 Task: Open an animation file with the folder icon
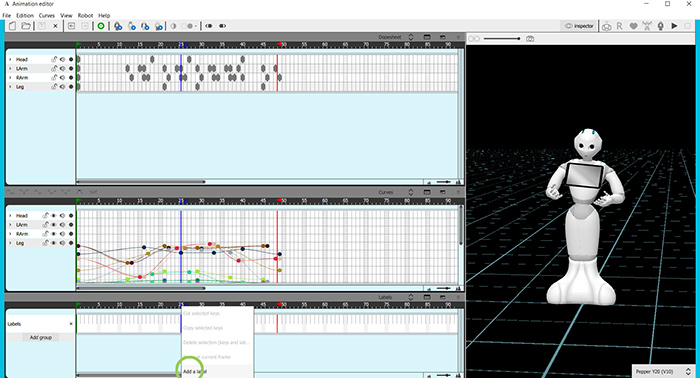(x=26, y=26)
